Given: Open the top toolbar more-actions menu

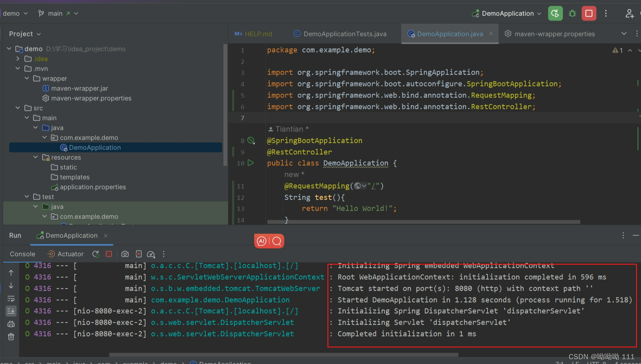Looking at the screenshot, I should point(606,13).
